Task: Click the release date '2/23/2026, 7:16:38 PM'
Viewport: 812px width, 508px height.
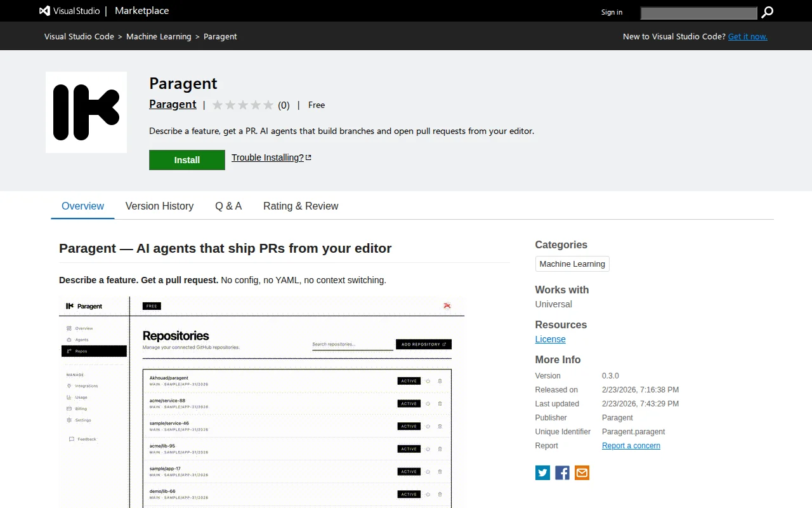Action: pos(640,390)
